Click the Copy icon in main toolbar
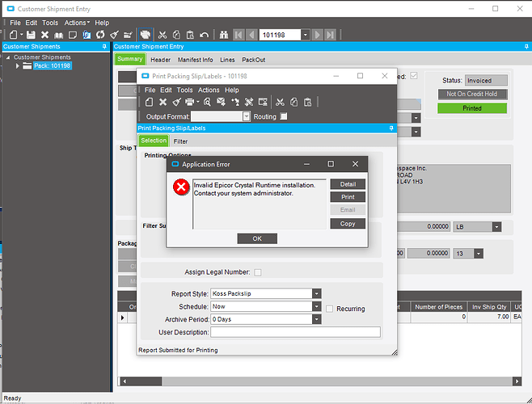This screenshot has width=532, height=404. 176,35
